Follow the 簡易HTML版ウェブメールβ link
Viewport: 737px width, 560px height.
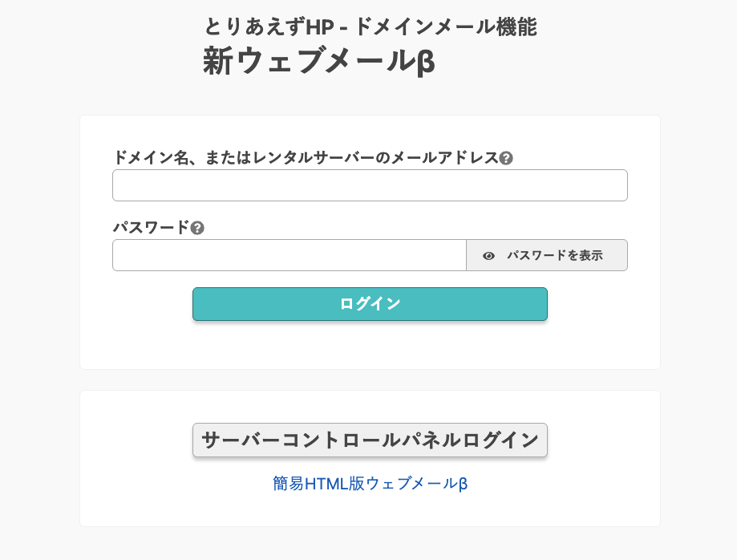coord(370,484)
